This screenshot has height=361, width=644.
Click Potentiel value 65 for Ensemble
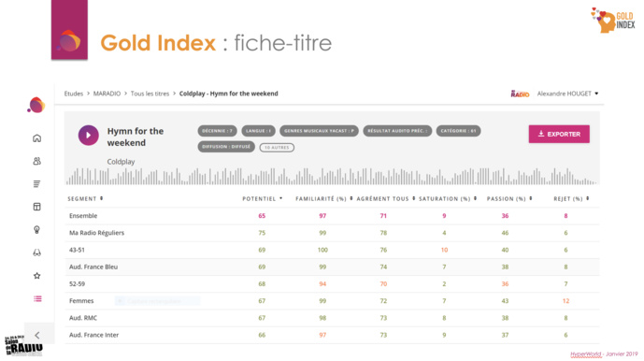[x=262, y=216]
